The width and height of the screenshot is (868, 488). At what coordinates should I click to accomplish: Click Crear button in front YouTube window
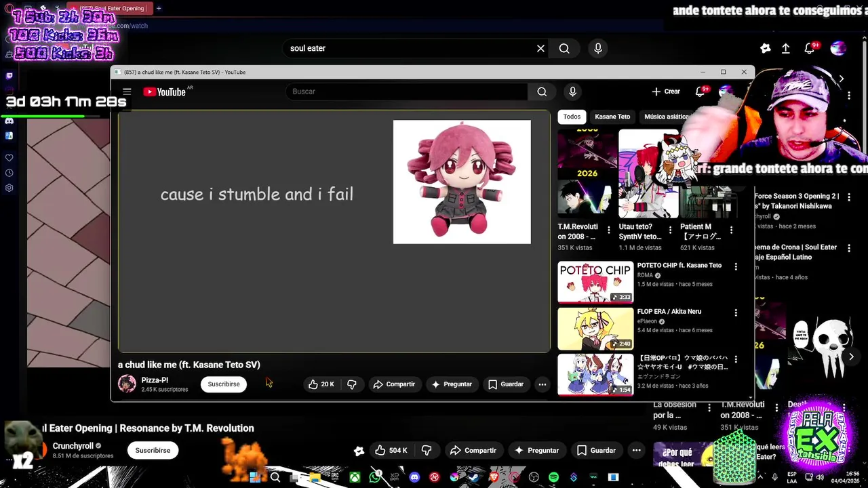pyautogui.click(x=666, y=91)
